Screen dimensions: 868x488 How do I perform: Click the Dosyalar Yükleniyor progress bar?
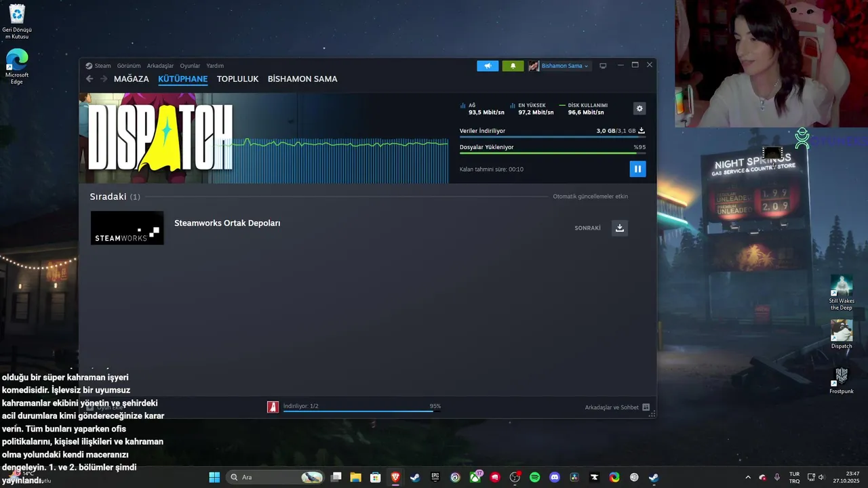point(553,153)
